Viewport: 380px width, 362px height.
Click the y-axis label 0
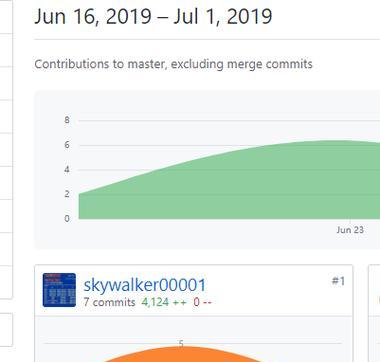(67, 219)
